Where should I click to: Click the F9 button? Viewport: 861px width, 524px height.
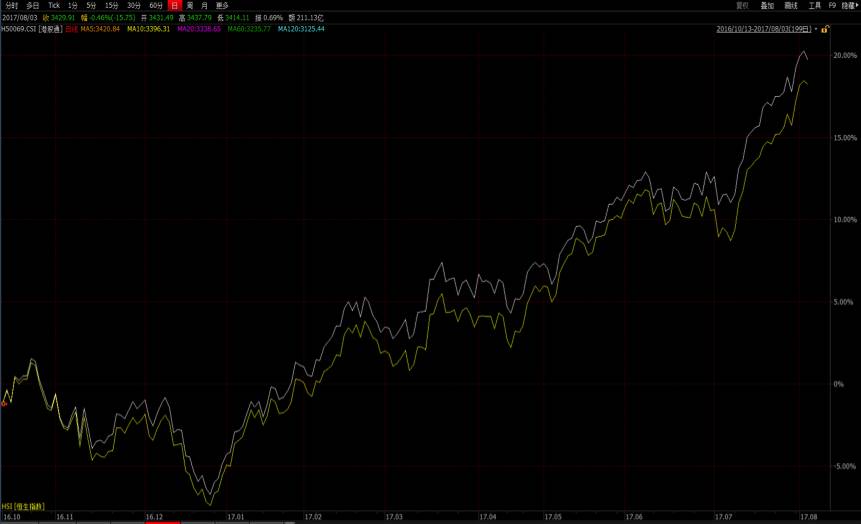(x=832, y=5)
